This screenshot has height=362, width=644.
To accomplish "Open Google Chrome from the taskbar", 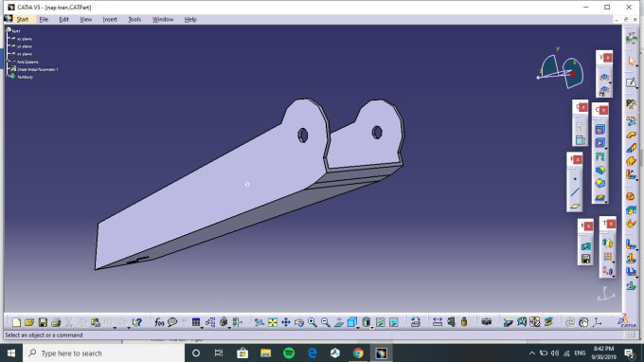I will (x=358, y=353).
